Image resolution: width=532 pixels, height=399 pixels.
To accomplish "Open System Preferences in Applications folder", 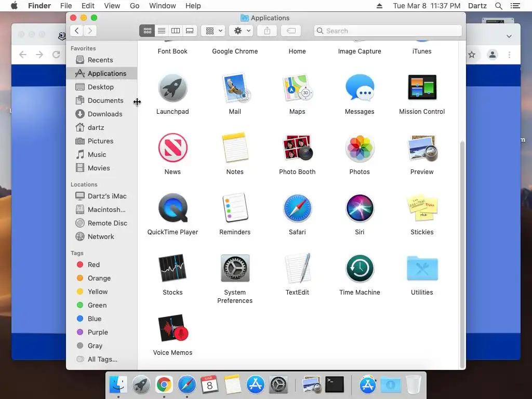I will (235, 268).
